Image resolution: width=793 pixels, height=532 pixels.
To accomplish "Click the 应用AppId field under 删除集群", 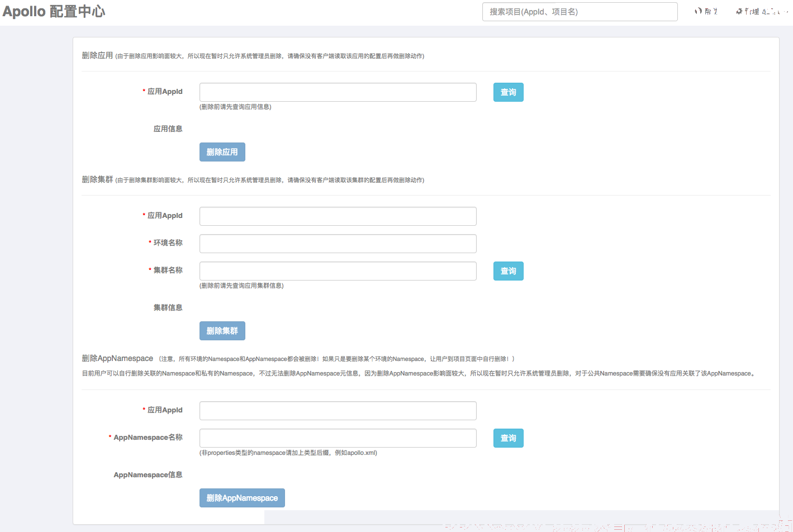I will [338, 216].
